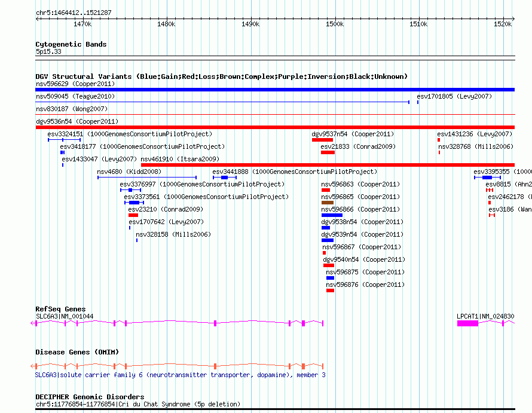Click the esv3186 variant label
532x413 pixels.
[510, 209]
